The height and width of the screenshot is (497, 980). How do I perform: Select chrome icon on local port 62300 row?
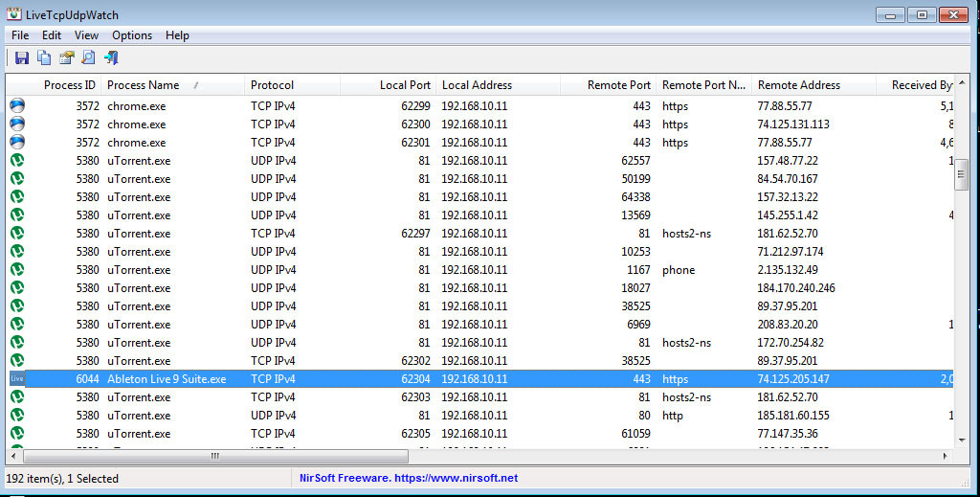17,124
